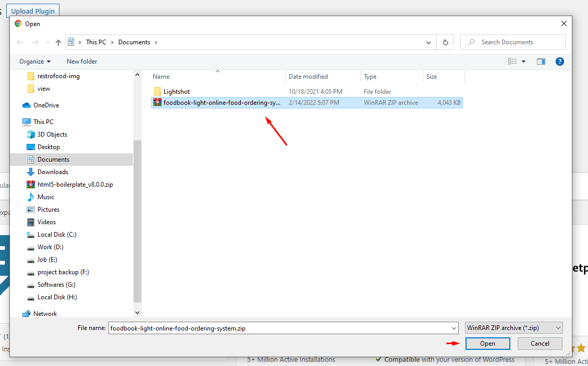Expand the address bar history dropdown
This screenshot has height=366, width=588.
pyautogui.click(x=428, y=42)
